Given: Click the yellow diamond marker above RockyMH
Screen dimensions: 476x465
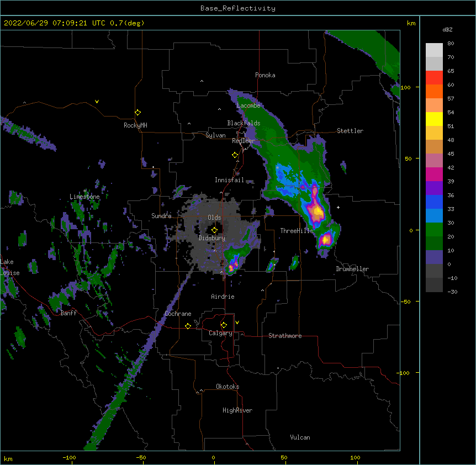Looking at the screenshot, I should pyautogui.click(x=138, y=113).
